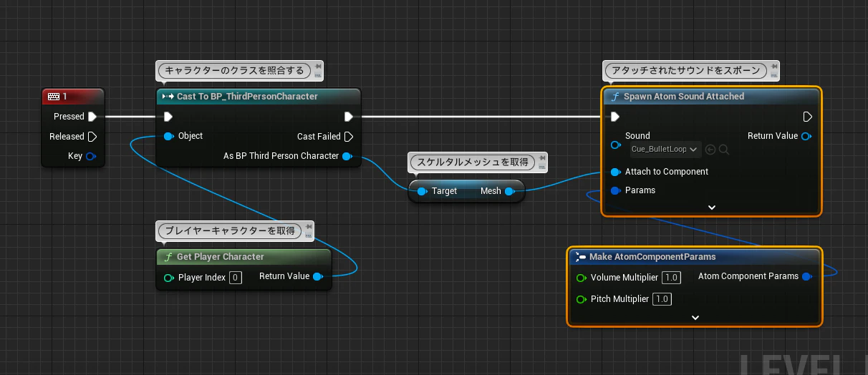
Task: Toggle the pin on the Cast node comment bubble
Action: pyautogui.click(x=319, y=65)
